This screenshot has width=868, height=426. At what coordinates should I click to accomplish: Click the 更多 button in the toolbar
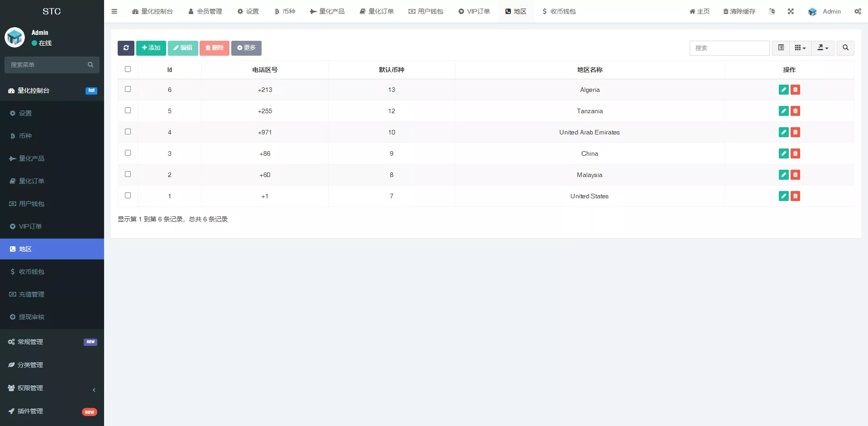coord(246,48)
